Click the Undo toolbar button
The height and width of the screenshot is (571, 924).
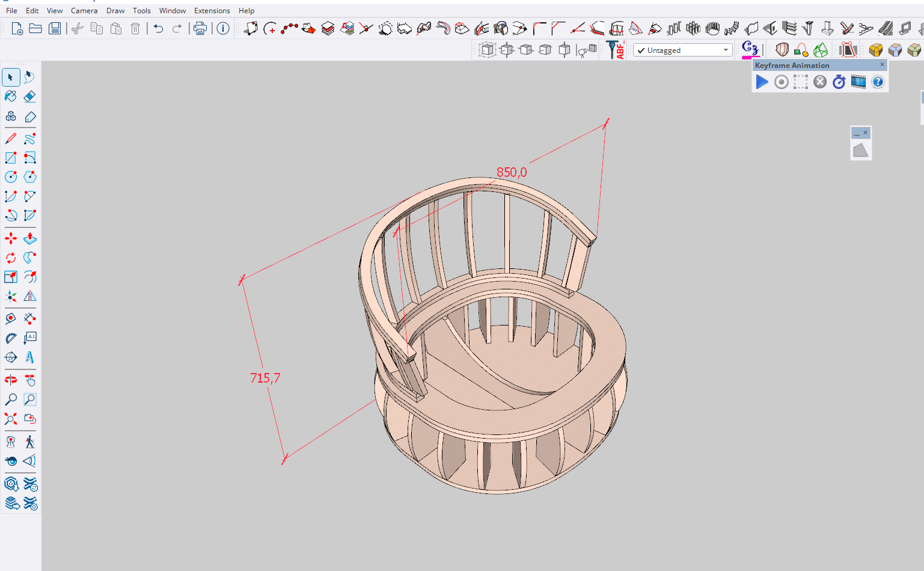(158, 28)
